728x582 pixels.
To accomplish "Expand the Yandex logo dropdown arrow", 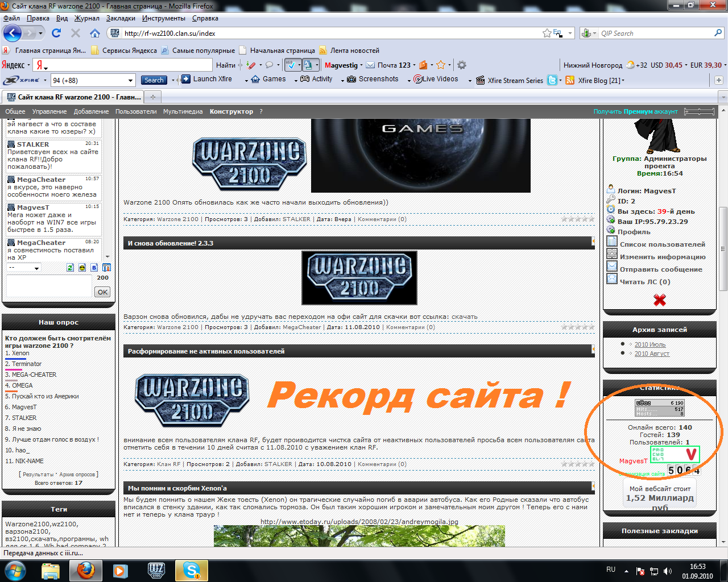I will pos(28,65).
